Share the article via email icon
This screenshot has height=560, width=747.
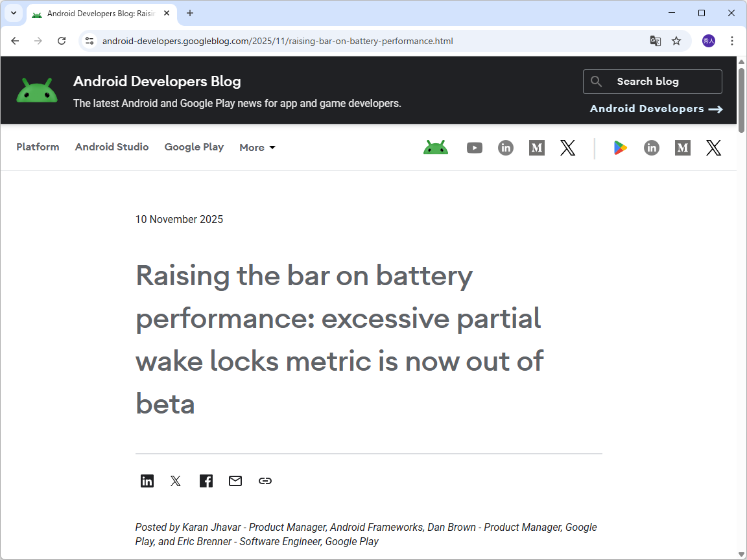pyautogui.click(x=235, y=481)
